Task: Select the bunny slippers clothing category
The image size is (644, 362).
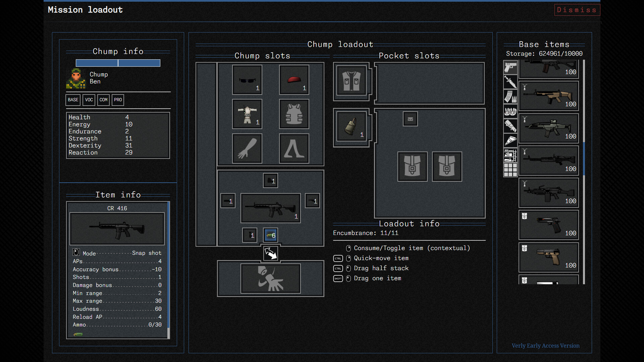Action: [x=510, y=111]
